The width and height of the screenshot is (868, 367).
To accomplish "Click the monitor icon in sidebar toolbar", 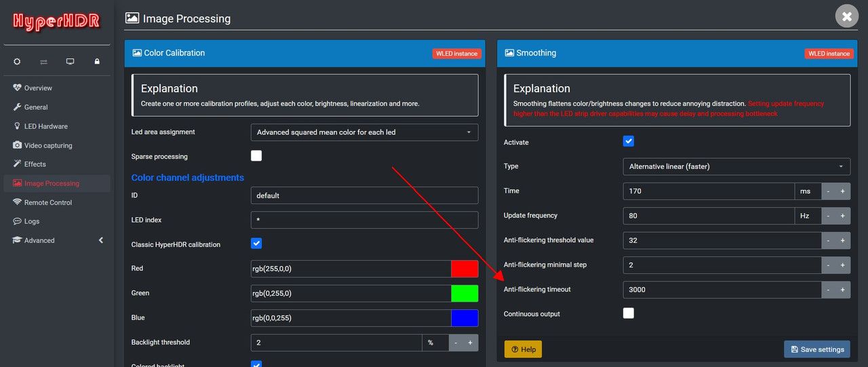I will coord(70,61).
